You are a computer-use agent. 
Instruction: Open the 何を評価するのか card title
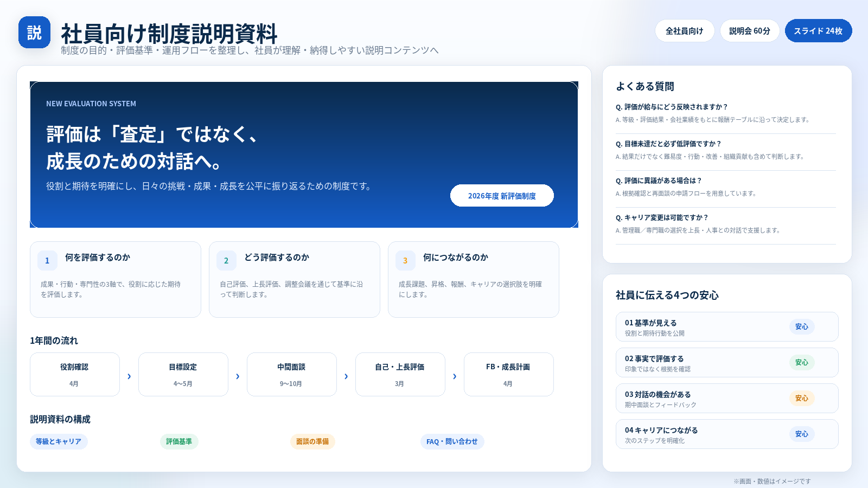click(98, 258)
